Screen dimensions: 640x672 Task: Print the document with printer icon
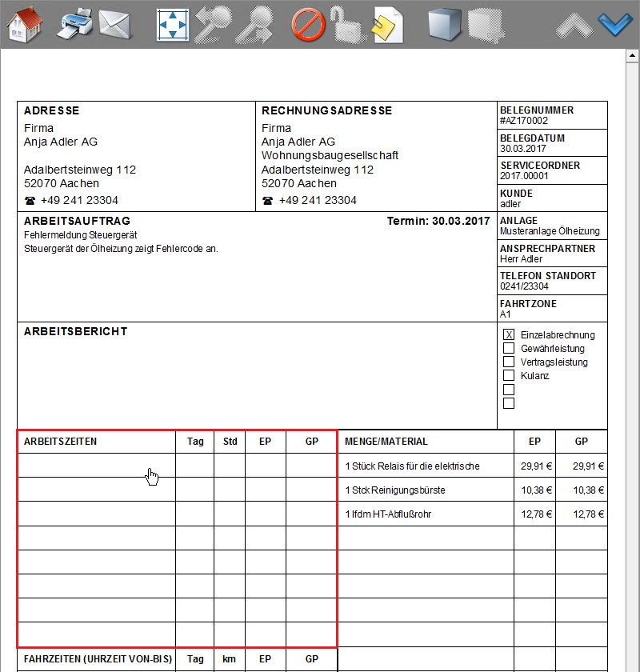click(75, 24)
